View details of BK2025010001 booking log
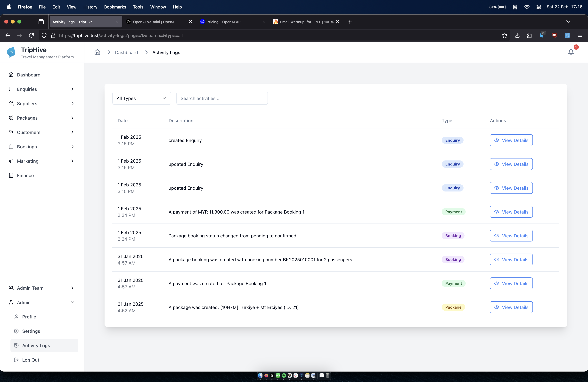588x382 pixels. click(511, 259)
